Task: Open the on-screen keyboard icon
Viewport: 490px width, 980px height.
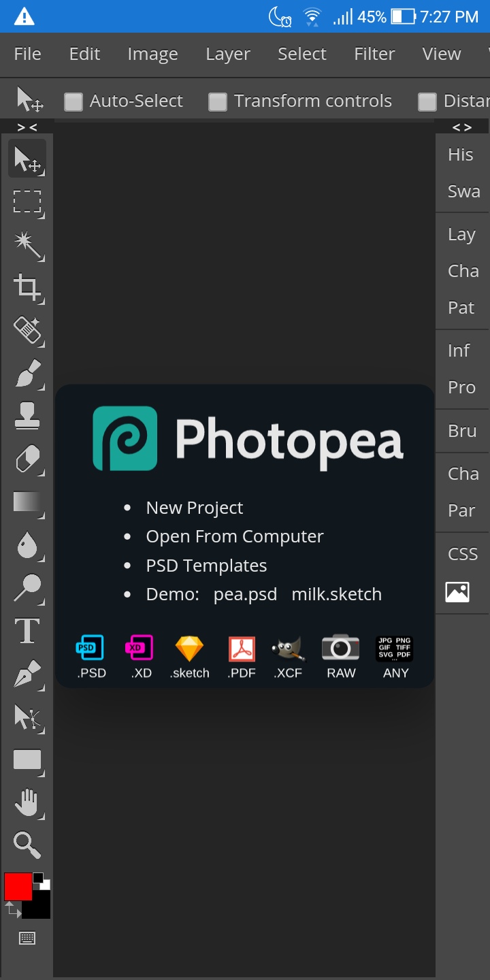Action: [x=27, y=938]
